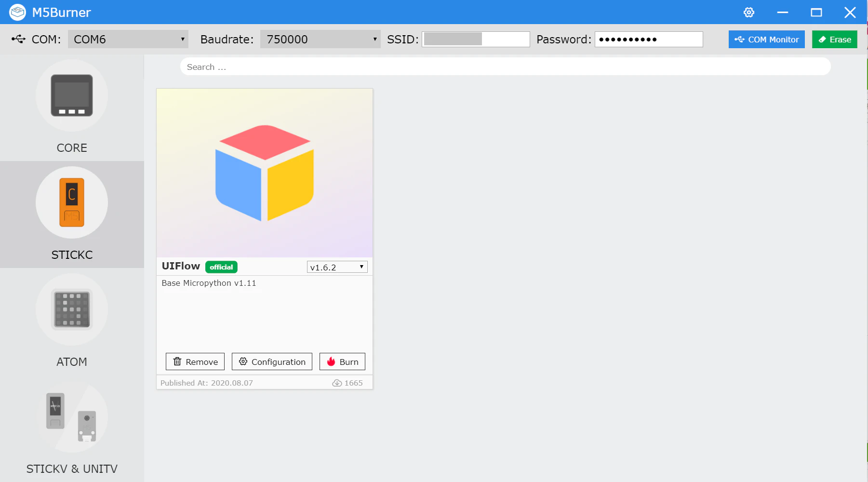Image resolution: width=868 pixels, height=482 pixels.
Task: Click the CORE category label
Action: pyautogui.click(x=72, y=148)
